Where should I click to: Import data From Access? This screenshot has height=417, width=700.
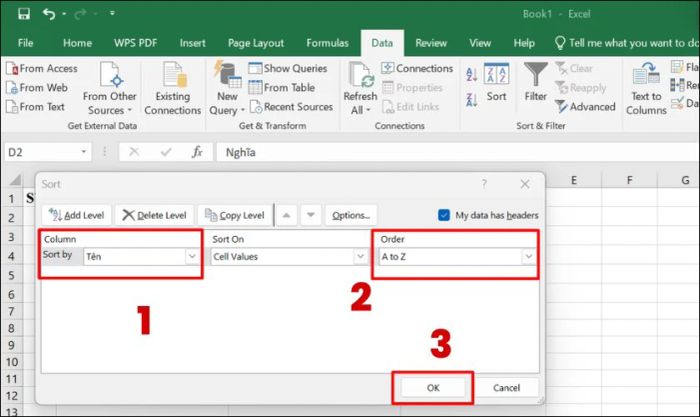42,68
